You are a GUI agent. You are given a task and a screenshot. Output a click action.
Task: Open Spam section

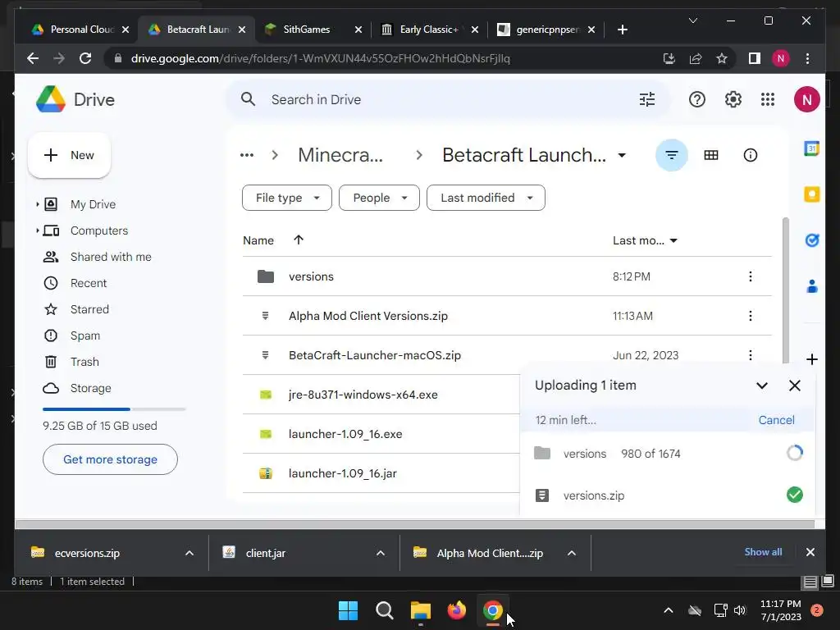click(x=85, y=336)
